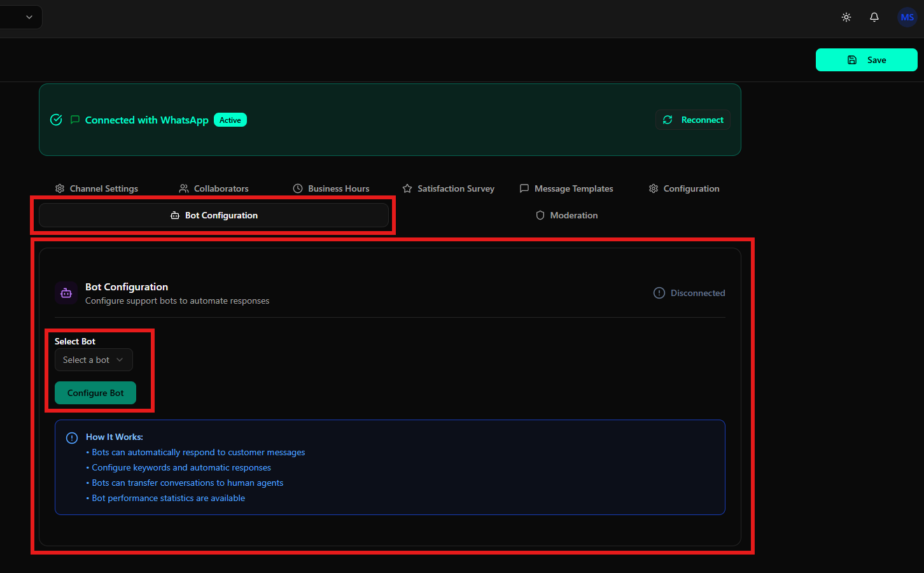
Task: Click the Business Hours clock icon
Action: pyautogui.click(x=298, y=188)
